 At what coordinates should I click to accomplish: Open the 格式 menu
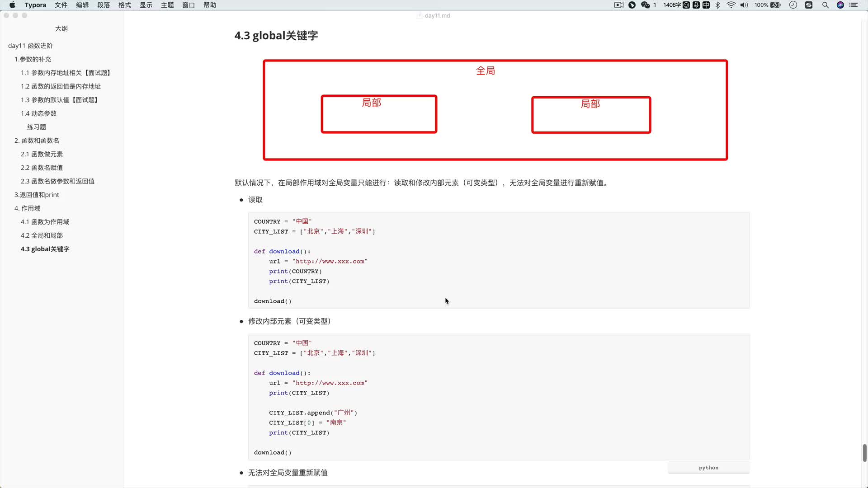pos(125,5)
